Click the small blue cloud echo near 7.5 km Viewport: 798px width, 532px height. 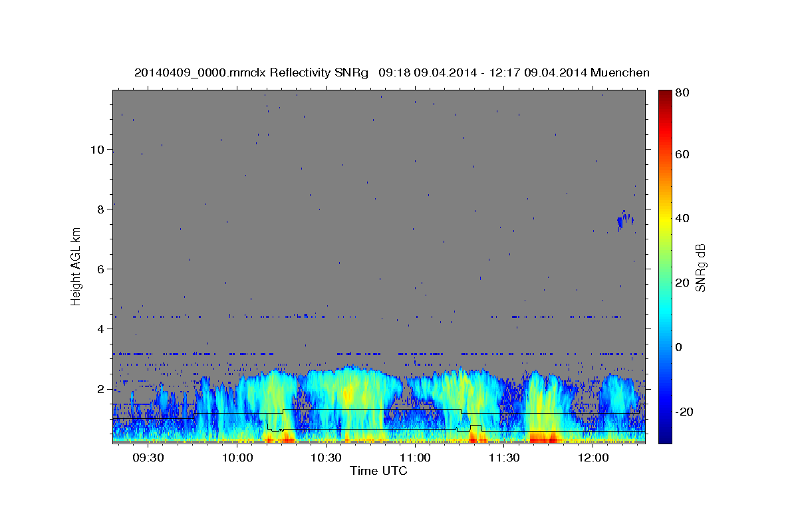624,220
